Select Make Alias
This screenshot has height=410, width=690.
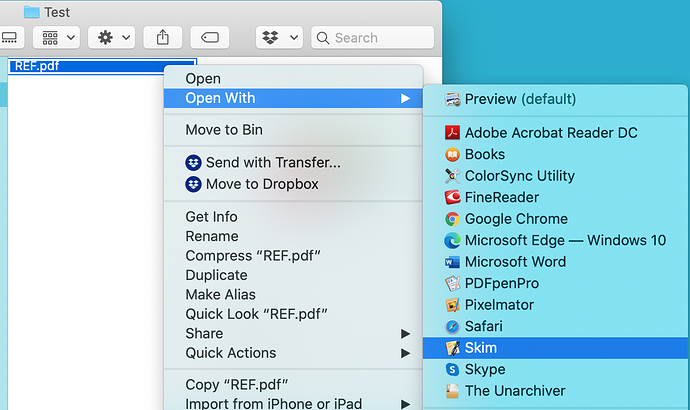pos(293,295)
